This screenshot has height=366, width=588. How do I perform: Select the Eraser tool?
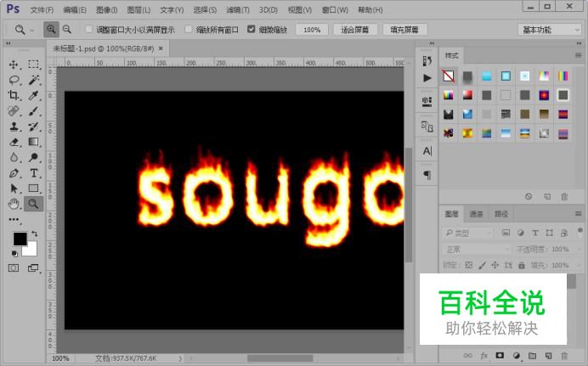pos(14,142)
